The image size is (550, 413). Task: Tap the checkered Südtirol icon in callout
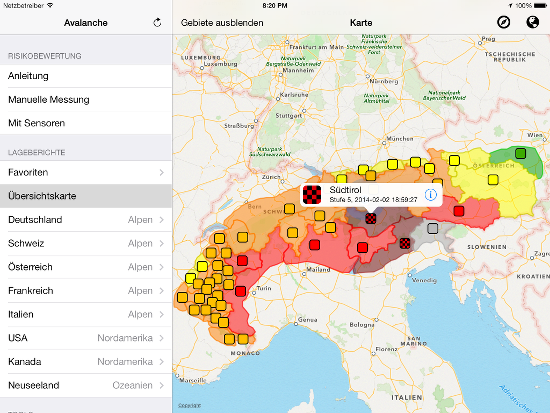(312, 195)
